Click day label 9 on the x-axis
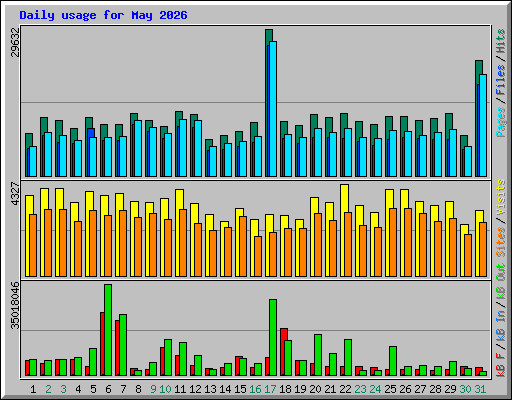This screenshot has width=512, height=400. (x=153, y=389)
